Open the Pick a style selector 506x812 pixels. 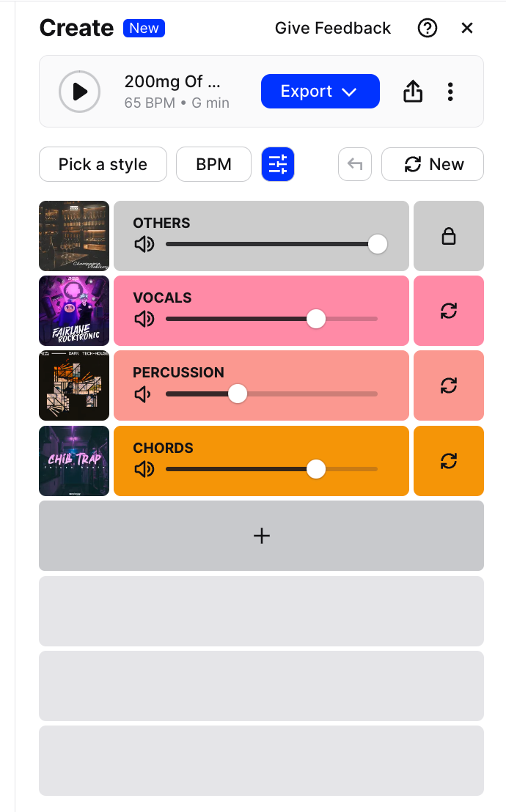[103, 164]
